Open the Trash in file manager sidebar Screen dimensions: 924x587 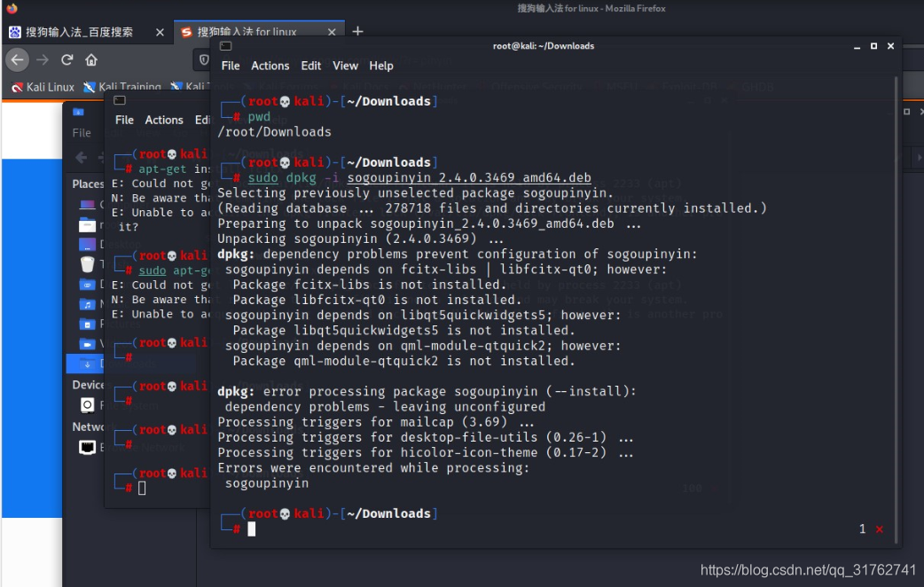(87, 264)
